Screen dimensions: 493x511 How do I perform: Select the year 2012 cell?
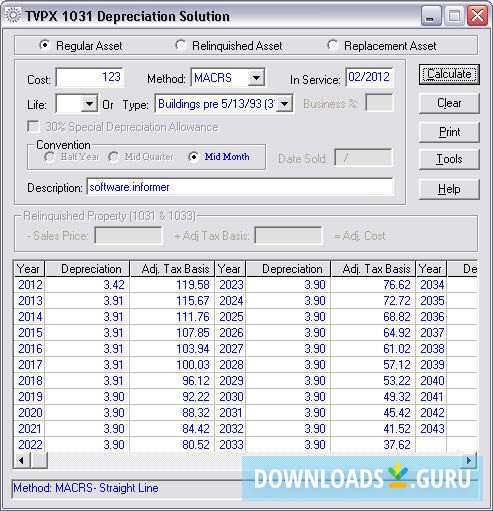pos(30,285)
